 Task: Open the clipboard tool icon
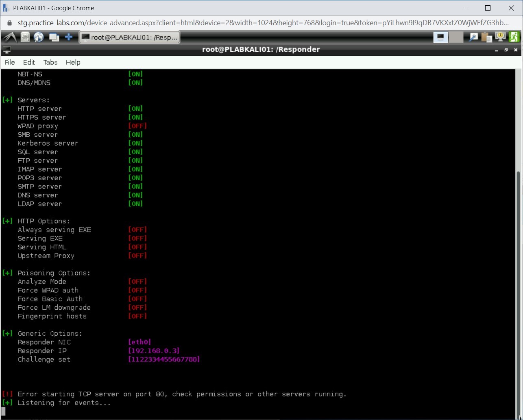pyautogui.click(x=486, y=37)
